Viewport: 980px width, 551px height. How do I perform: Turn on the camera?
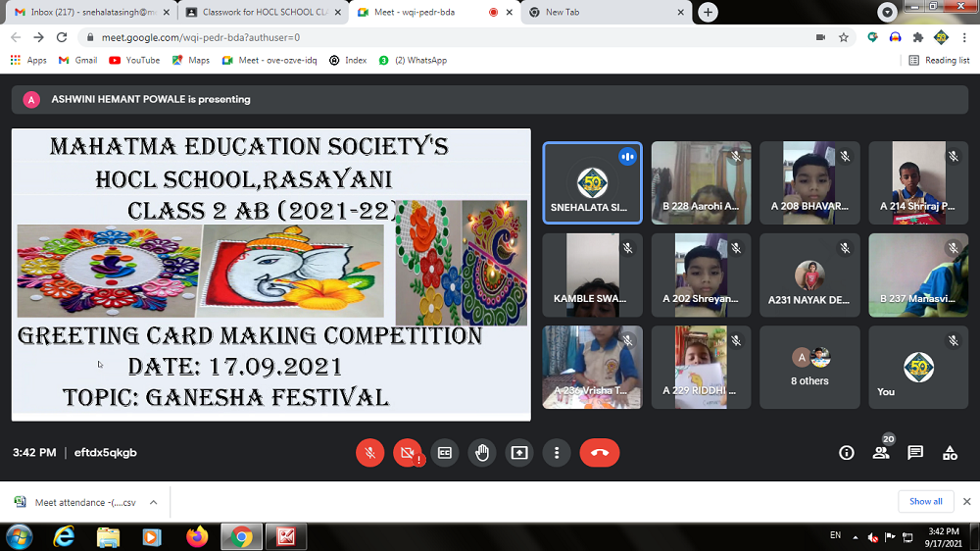click(407, 453)
